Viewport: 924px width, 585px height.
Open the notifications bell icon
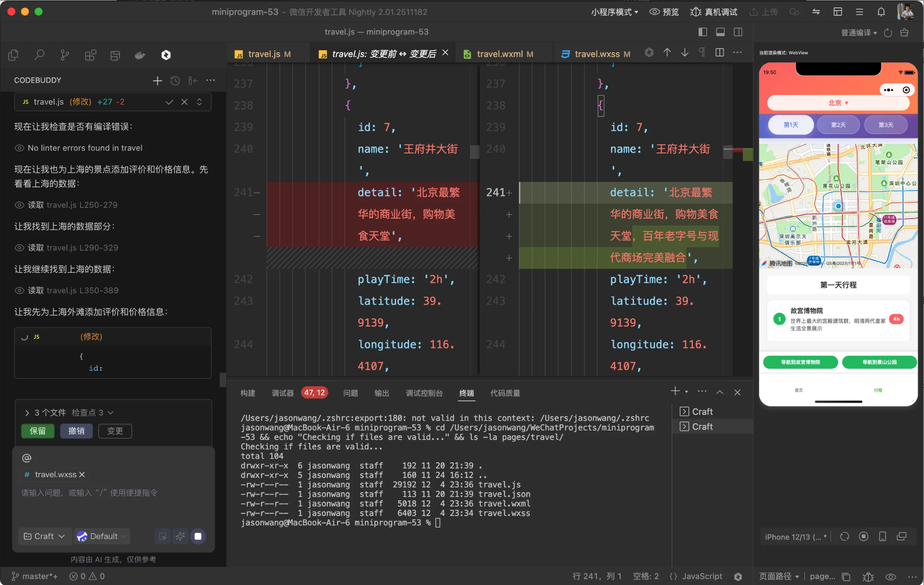coord(881,12)
